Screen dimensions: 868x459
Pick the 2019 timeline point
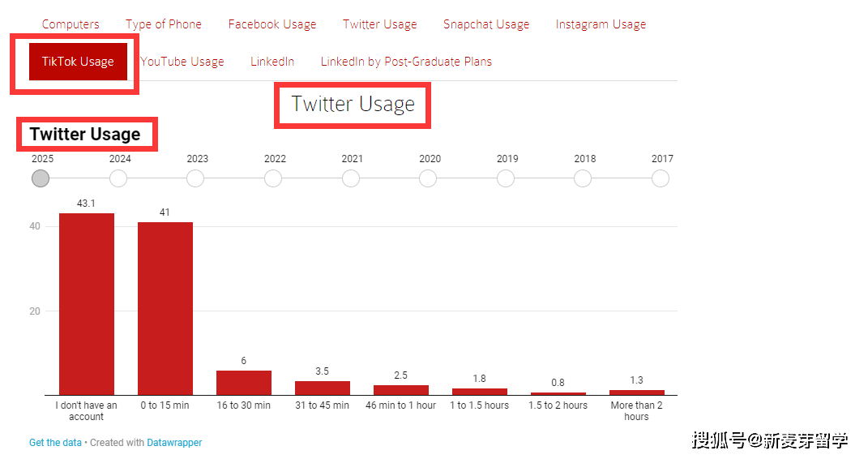pyautogui.click(x=506, y=178)
